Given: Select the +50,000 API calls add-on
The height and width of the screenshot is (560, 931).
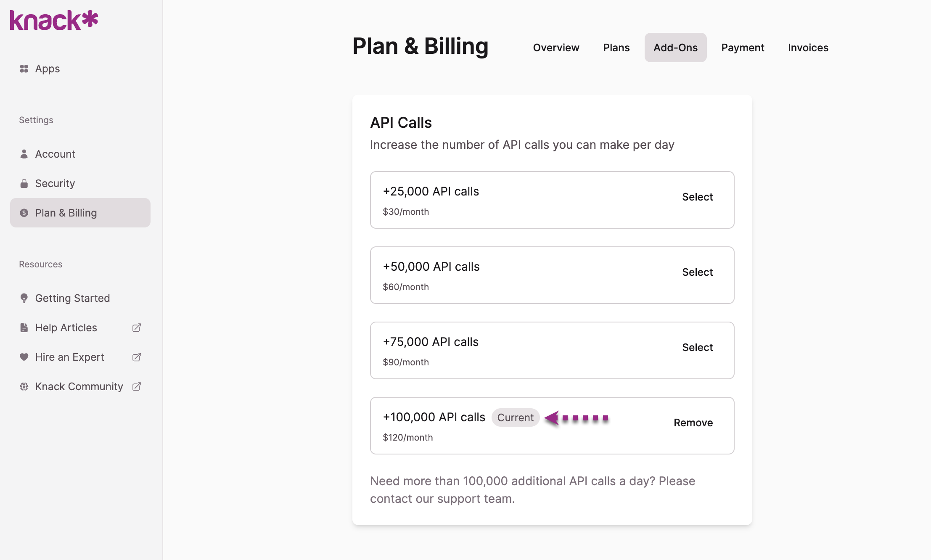Looking at the screenshot, I should (697, 272).
